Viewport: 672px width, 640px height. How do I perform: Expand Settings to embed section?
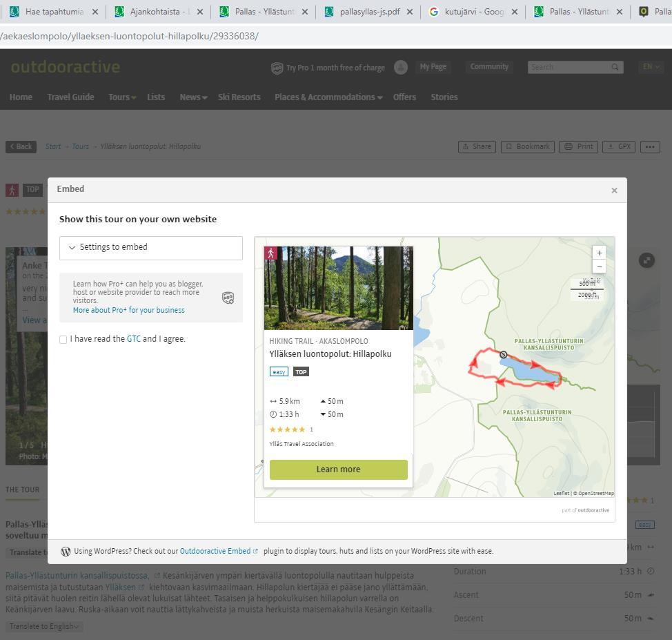click(x=151, y=247)
